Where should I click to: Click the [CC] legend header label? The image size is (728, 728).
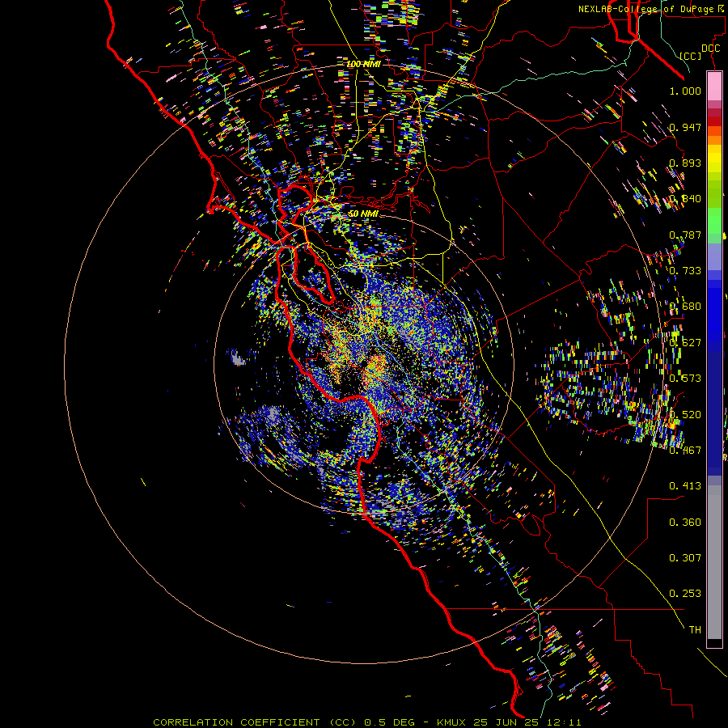pyautogui.click(x=691, y=56)
